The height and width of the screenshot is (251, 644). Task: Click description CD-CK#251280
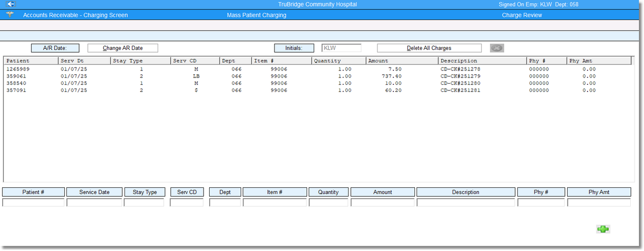point(460,83)
